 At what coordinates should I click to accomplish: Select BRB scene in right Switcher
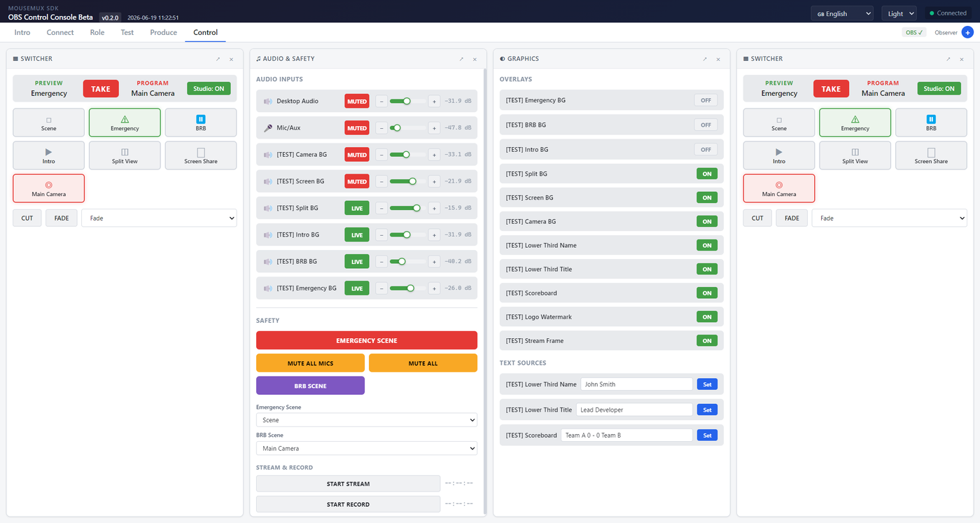pyautogui.click(x=931, y=123)
